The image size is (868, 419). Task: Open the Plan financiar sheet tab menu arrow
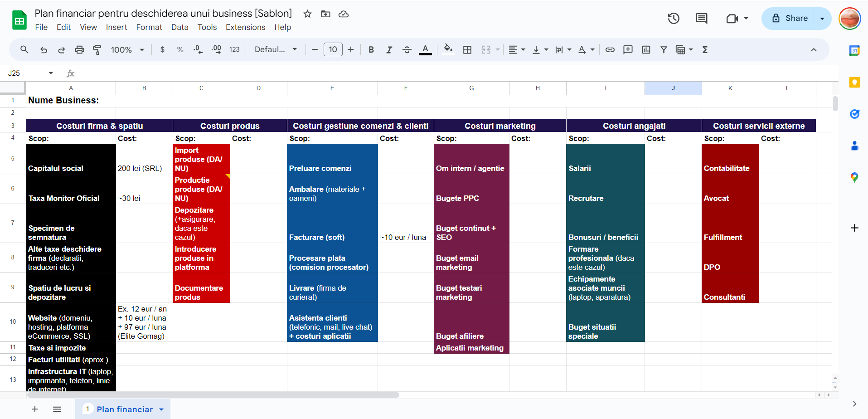(161, 409)
